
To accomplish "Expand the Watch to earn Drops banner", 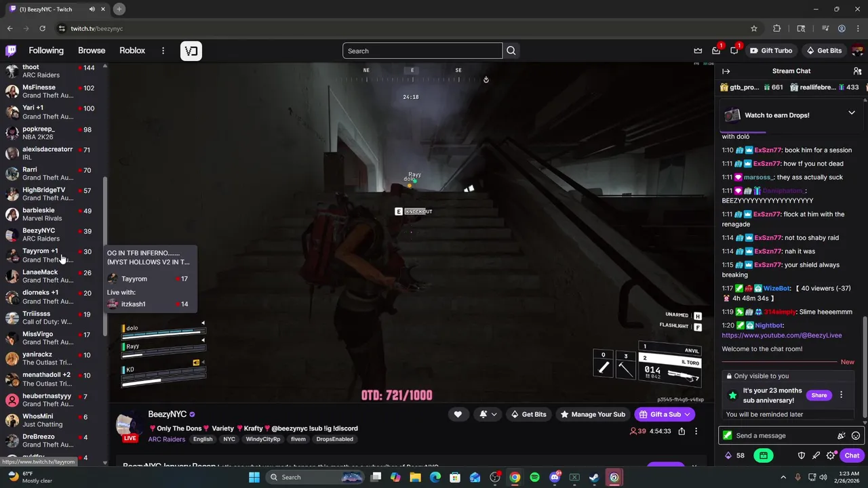I will tap(852, 113).
